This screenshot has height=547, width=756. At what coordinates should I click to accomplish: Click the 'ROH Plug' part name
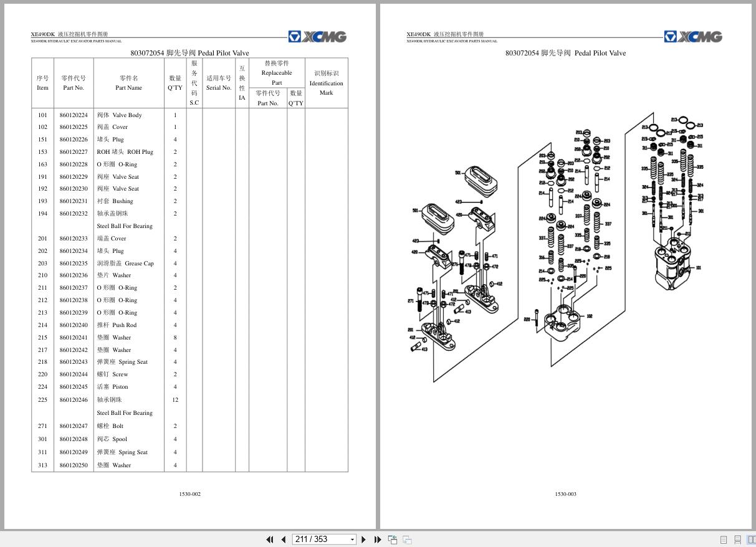click(x=140, y=152)
